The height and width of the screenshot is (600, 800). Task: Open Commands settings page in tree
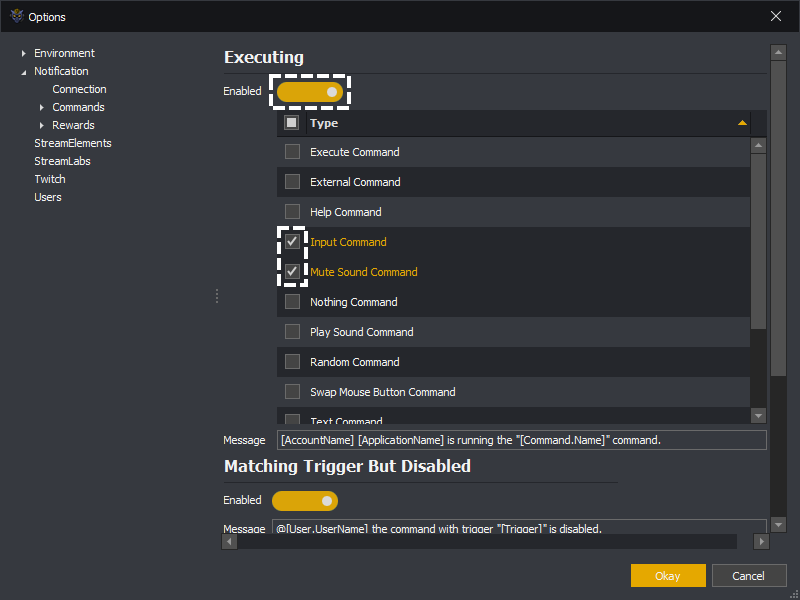pyautogui.click(x=78, y=107)
